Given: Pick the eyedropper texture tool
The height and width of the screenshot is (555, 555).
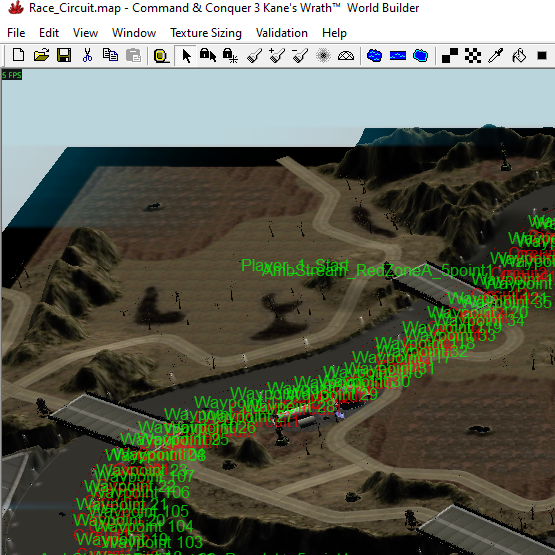Looking at the screenshot, I should (x=496, y=56).
